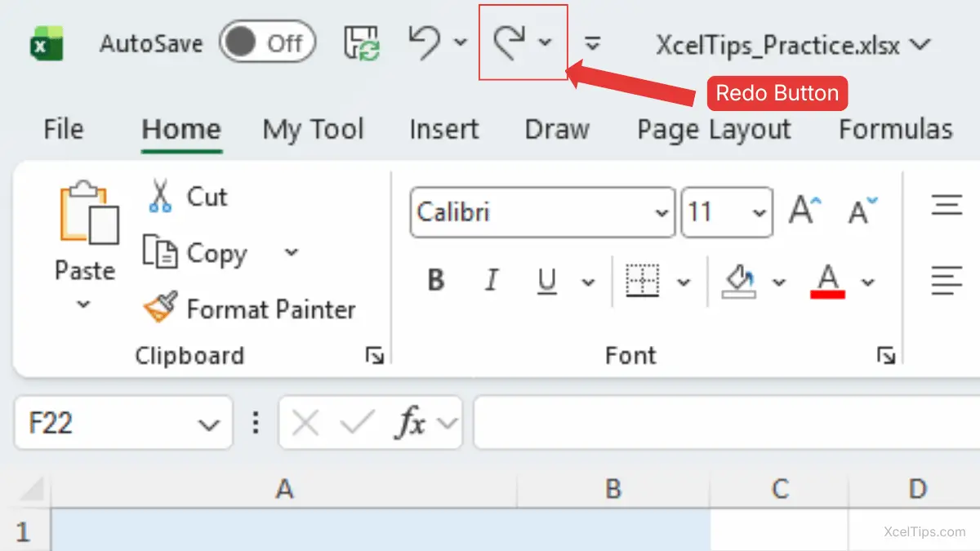Toggle Italic formatting

click(x=491, y=282)
